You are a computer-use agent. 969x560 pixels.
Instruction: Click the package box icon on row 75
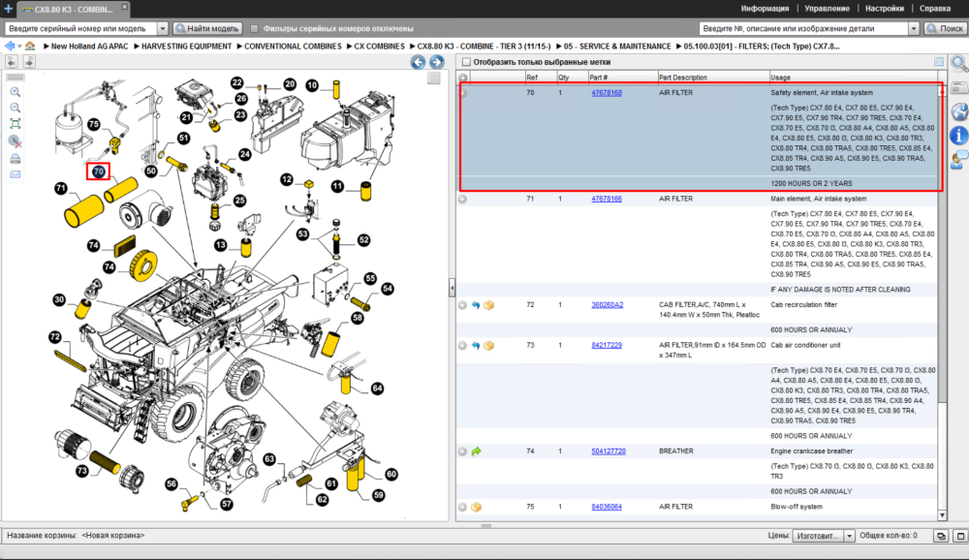tap(476, 508)
